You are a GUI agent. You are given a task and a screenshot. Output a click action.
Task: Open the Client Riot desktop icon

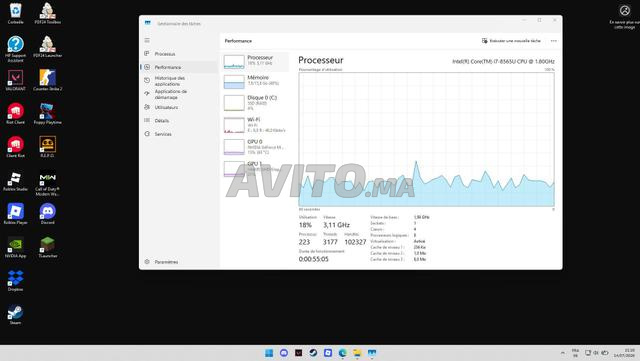tap(16, 147)
